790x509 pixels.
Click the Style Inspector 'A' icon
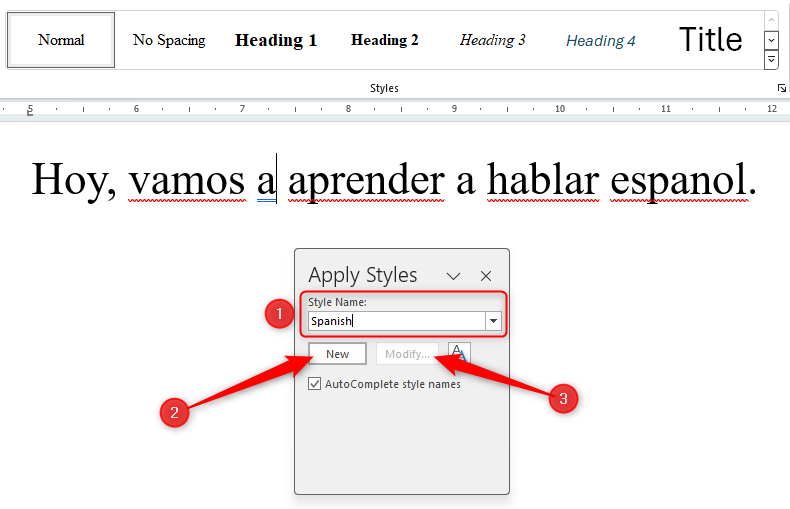(x=459, y=353)
